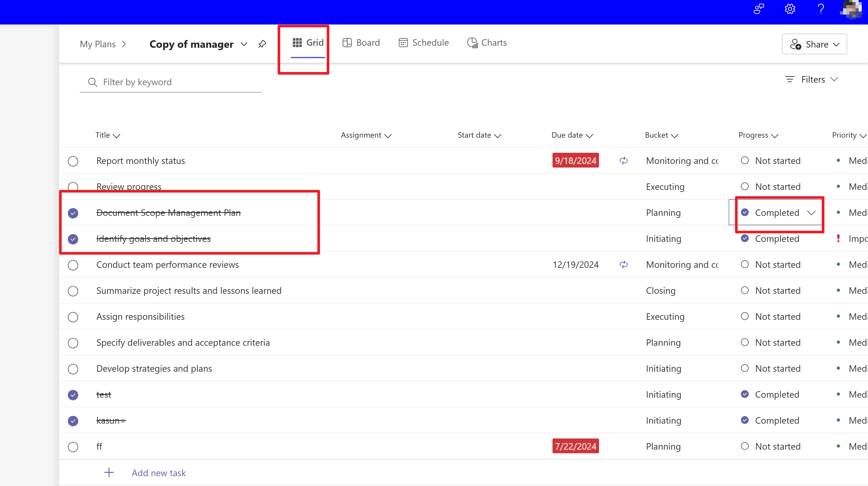
Task: Mark Report monthly status as complete
Action: tap(73, 161)
